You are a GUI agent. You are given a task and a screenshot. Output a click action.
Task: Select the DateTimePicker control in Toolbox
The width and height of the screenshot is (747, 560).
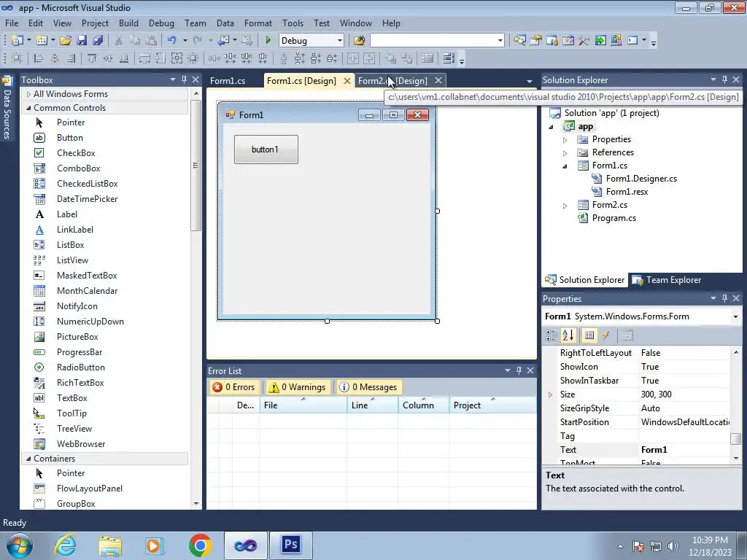coord(87,199)
